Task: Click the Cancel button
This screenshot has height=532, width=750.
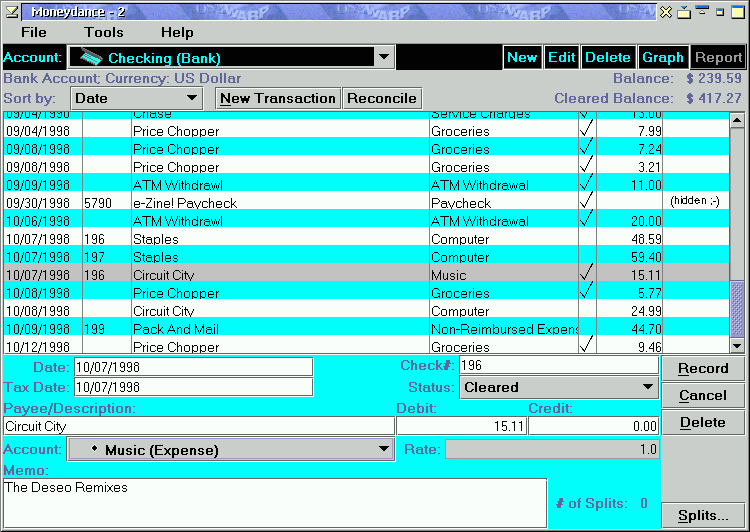Action: click(x=703, y=396)
